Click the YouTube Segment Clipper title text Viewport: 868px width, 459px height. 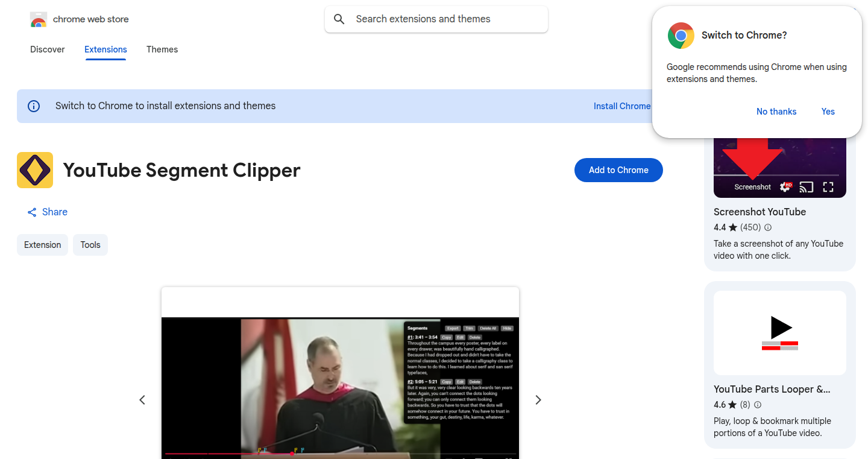tap(181, 170)
